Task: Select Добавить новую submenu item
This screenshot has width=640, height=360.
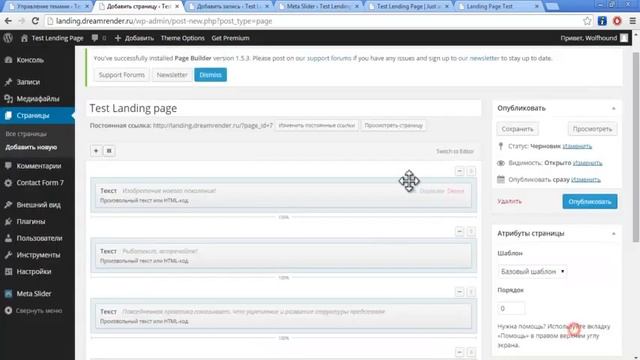Action: coord(31,147)
